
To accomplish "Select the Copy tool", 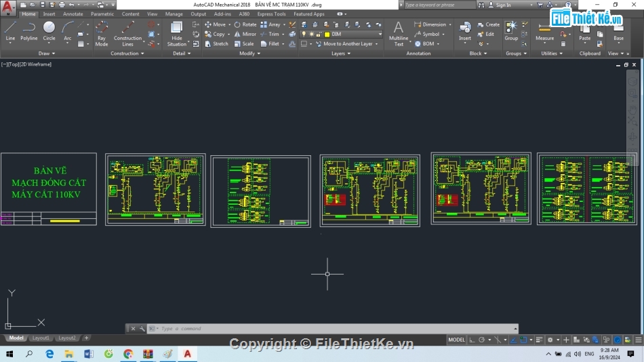I will (215, 34).
